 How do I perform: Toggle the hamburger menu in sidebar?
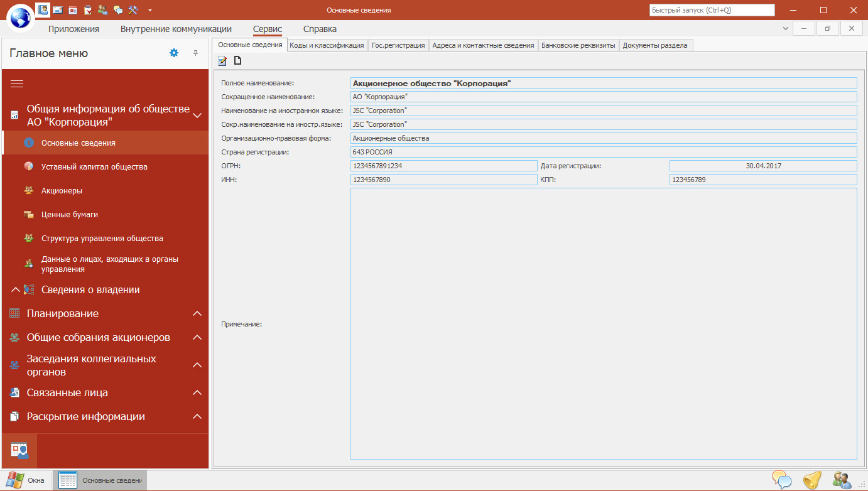[17, 84]
